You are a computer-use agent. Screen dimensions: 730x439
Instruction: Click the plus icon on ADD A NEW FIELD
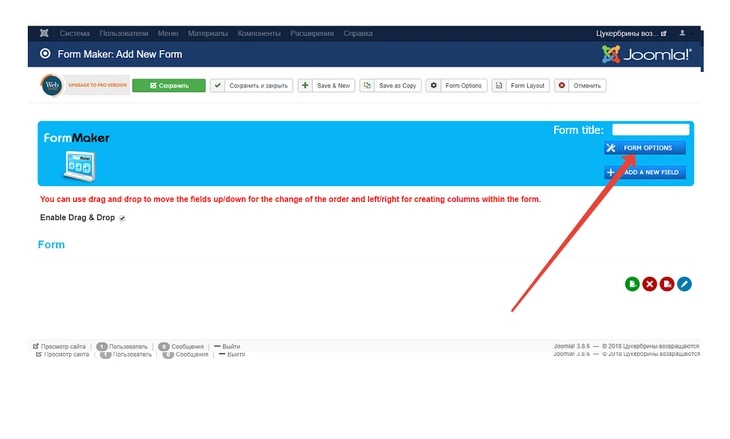tap(610, 172)
